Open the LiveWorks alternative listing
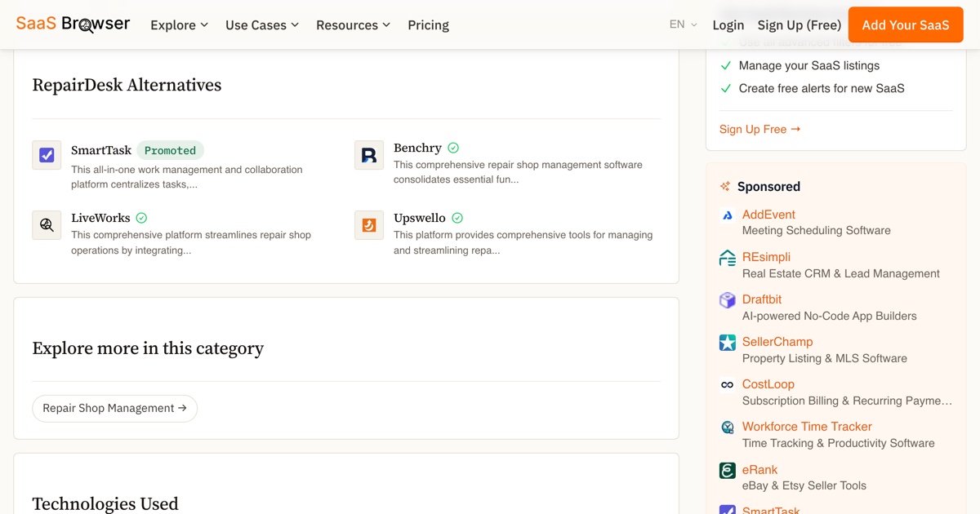 tap(100, 218)
